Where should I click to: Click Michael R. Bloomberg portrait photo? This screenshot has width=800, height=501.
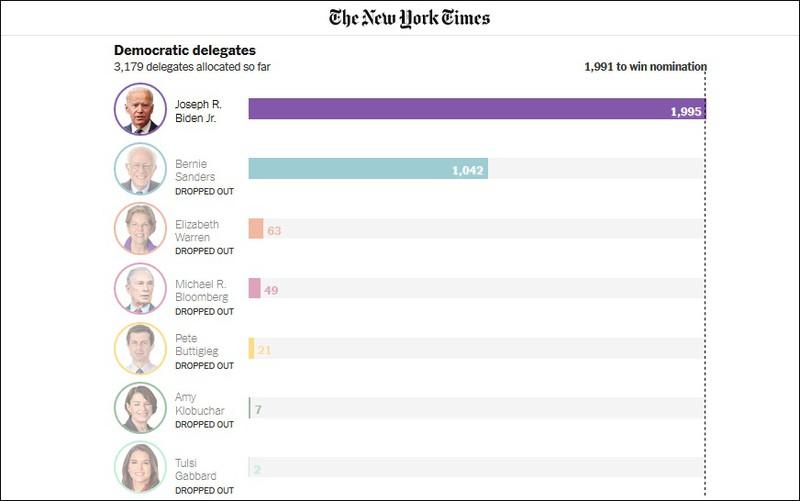(140, 288)
